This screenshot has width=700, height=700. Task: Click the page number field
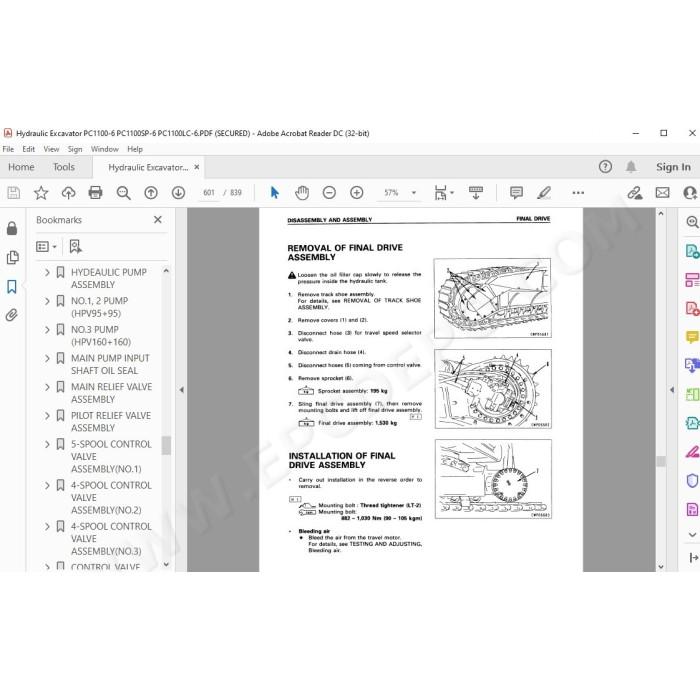(x=209, y=193)
